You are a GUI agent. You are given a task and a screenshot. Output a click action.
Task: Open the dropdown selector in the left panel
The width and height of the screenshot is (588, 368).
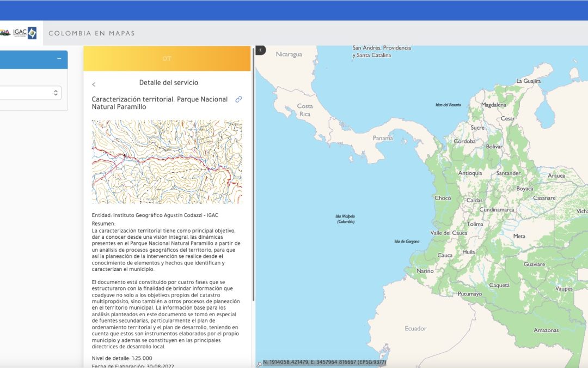click(30, 93)
